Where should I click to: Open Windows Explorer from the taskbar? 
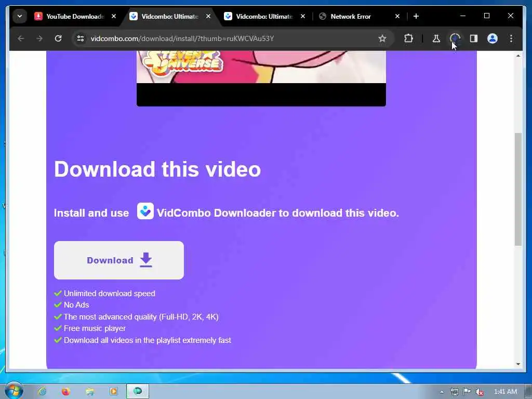89,391
